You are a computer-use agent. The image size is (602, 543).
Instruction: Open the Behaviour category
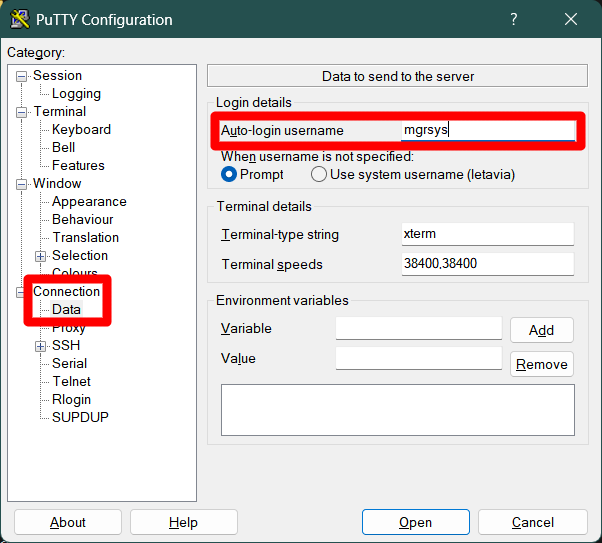coord(83,220)
